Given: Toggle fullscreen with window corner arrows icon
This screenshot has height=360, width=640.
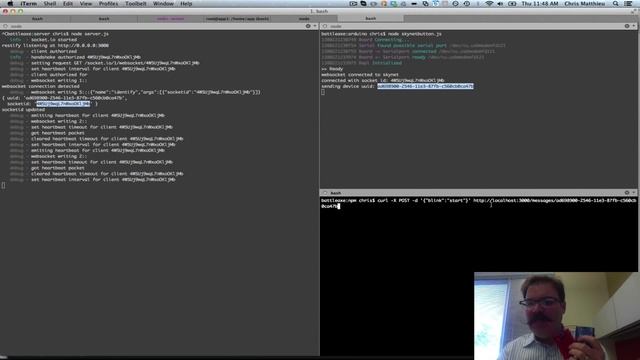Looking at the screenshot, I should pos(634,11).
